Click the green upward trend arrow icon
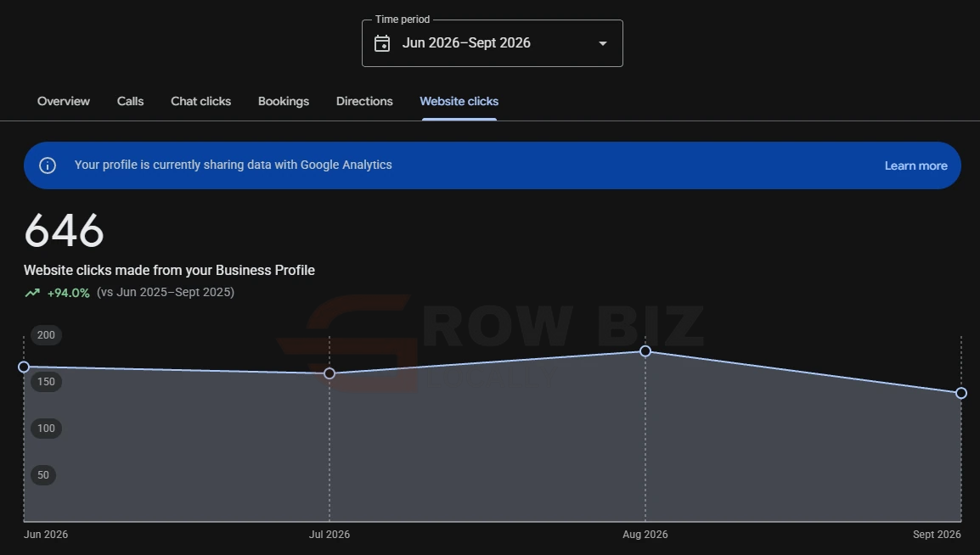Image resolution: width=980 pixels, height=555 pixels. pos(32,293)
